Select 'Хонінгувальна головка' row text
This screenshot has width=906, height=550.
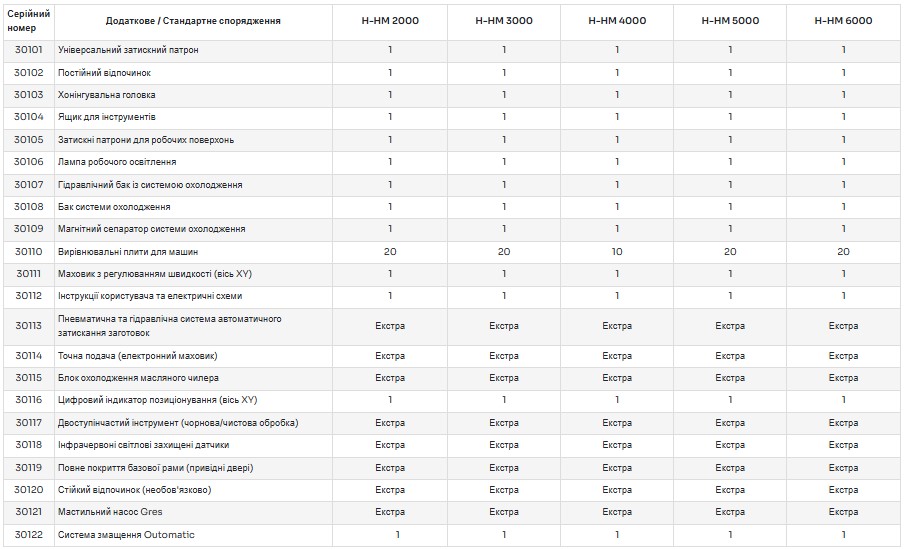pyautogui.click(x=106, y=95)
